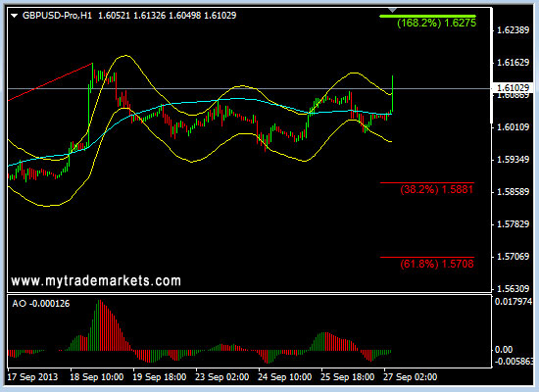This screenshot has width=539, height=392.
Task: Click the 19 Sep 18:00 time label
Action: pos(160,377)
